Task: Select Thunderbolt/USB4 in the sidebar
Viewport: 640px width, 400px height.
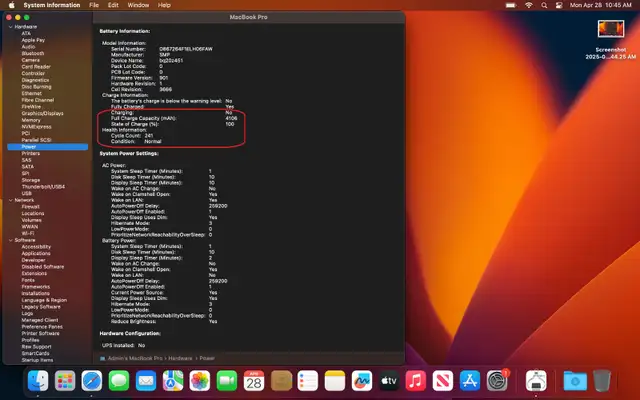Action: pyautogui.click(x=43, y=187)
